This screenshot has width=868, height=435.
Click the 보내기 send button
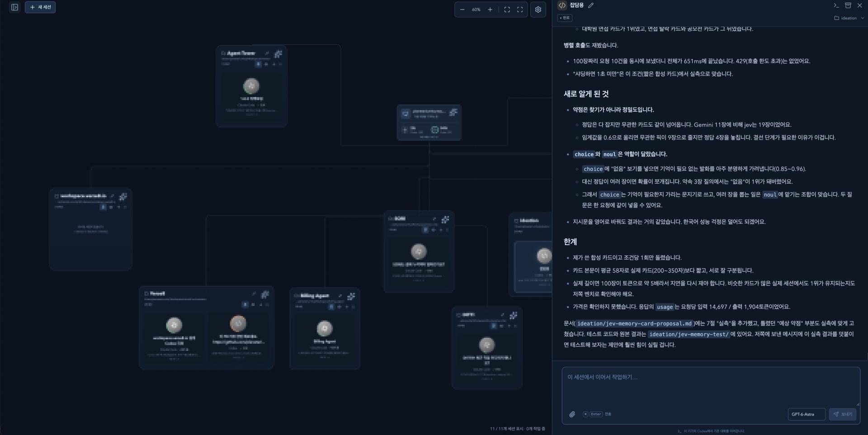pos(843,414)
